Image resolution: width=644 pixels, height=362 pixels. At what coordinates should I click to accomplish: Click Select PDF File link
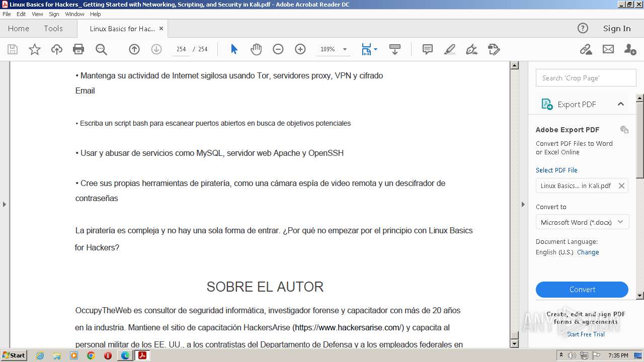click(556, 170)
